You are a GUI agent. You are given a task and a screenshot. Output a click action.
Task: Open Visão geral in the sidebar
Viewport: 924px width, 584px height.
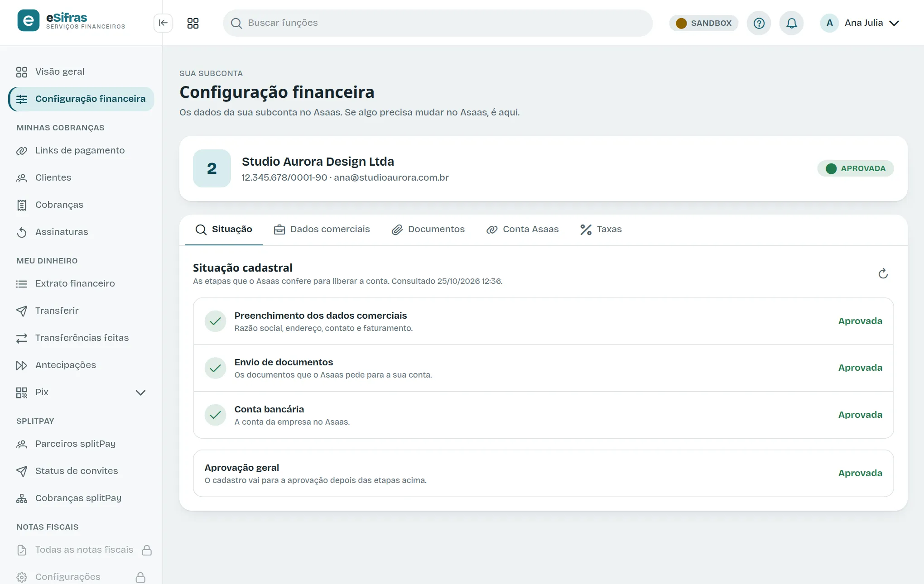pyautogui.click(x=81, y=72)
